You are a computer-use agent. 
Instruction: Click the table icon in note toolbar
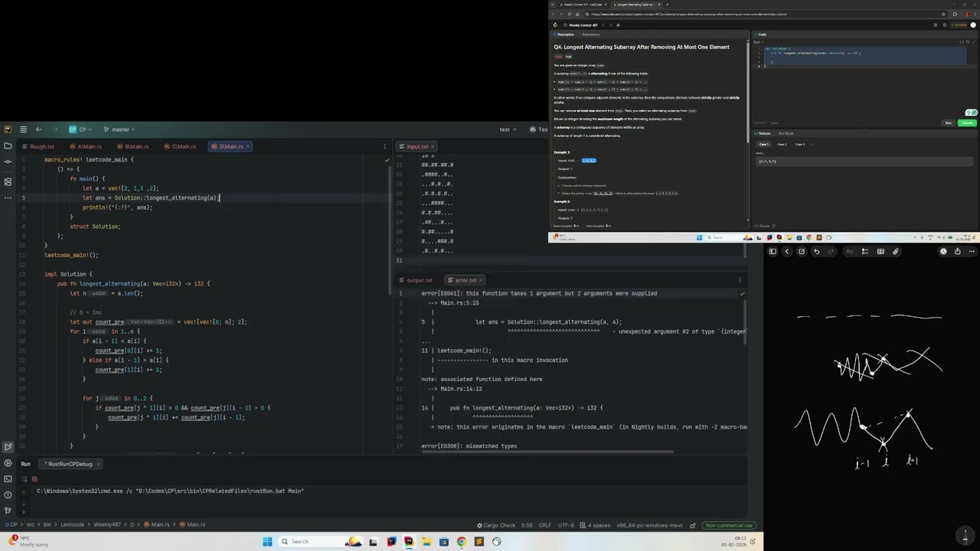880,252
